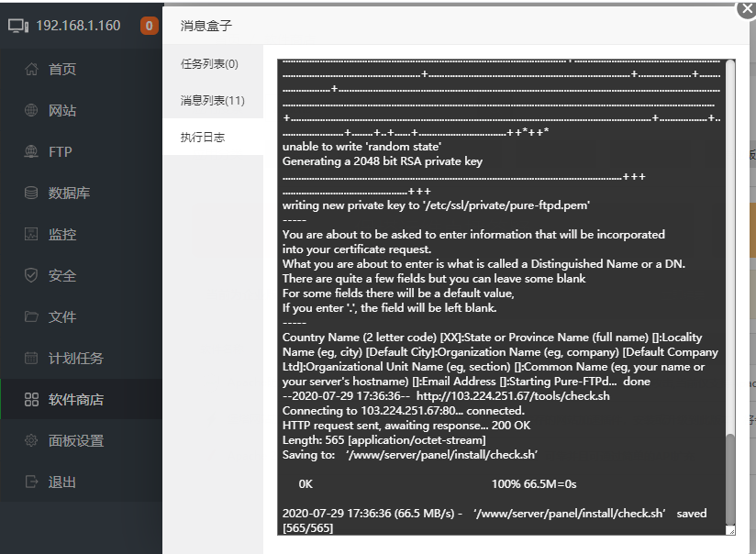Click the server IP 192.168.1.160 label
Image resolution: width=756 pixels, height=554 pixels.
(x=78, y=26)
